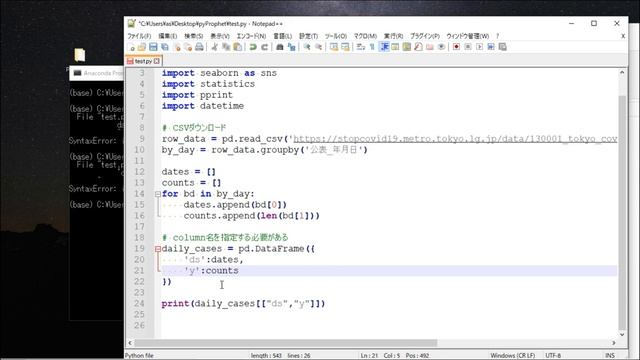
Task: Click the Copy toolbar icon
Action: pos(226,47)
